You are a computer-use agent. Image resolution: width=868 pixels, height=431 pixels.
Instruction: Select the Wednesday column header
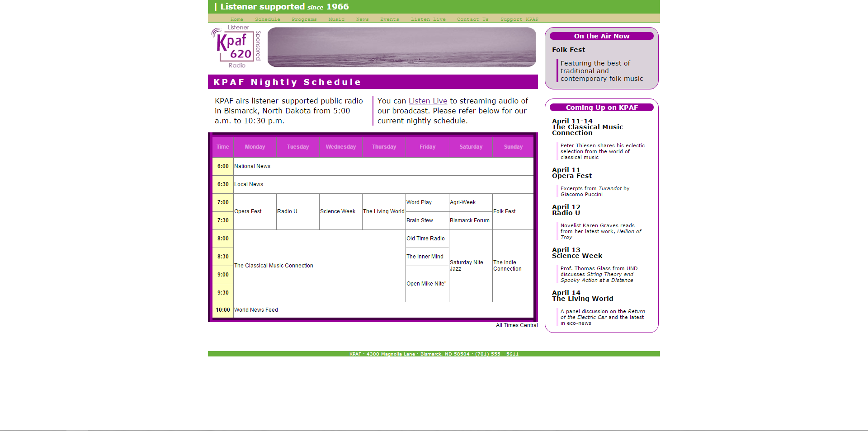tap(341, 147)
